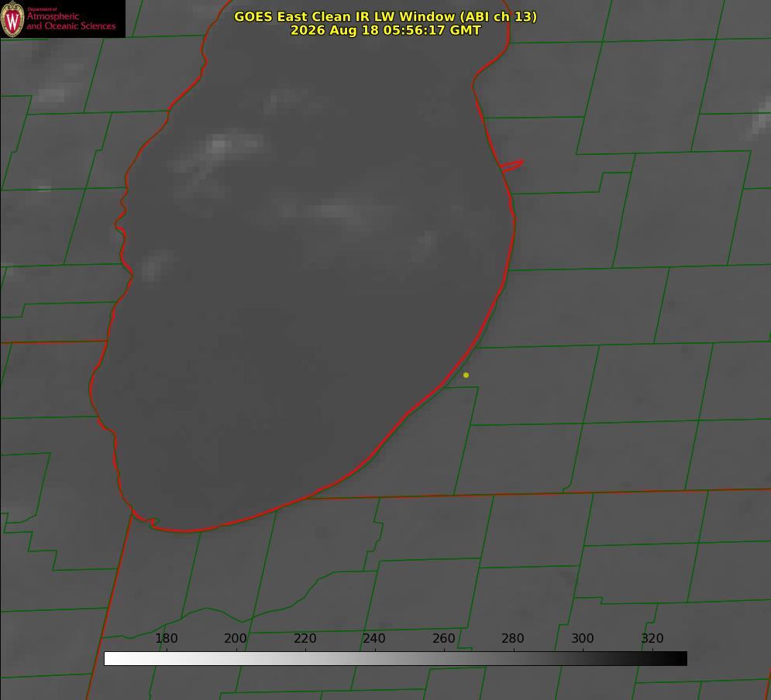
Task: Select the "Atmospheric and Oceanic Sciences" department text
Action: click(71, 21)
